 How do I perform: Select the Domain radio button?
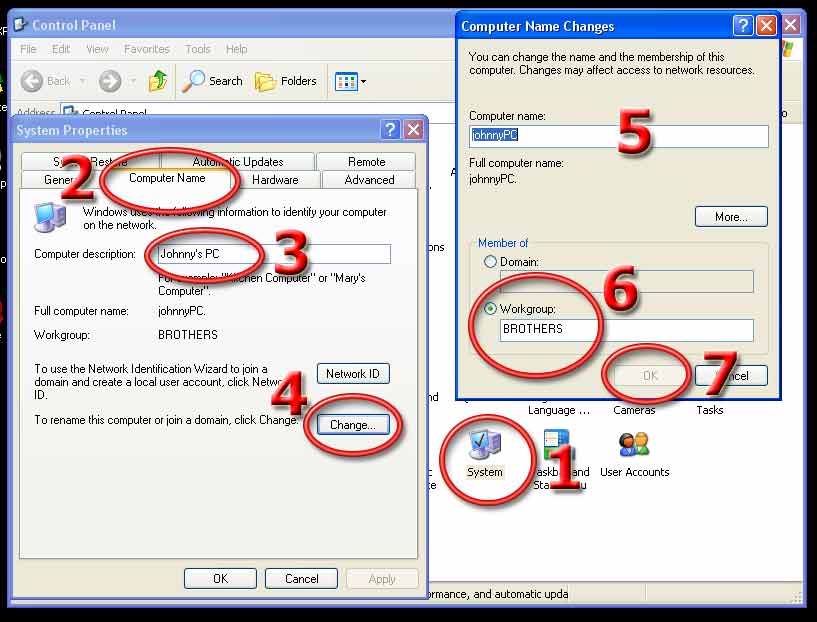[x=490, y=262]
